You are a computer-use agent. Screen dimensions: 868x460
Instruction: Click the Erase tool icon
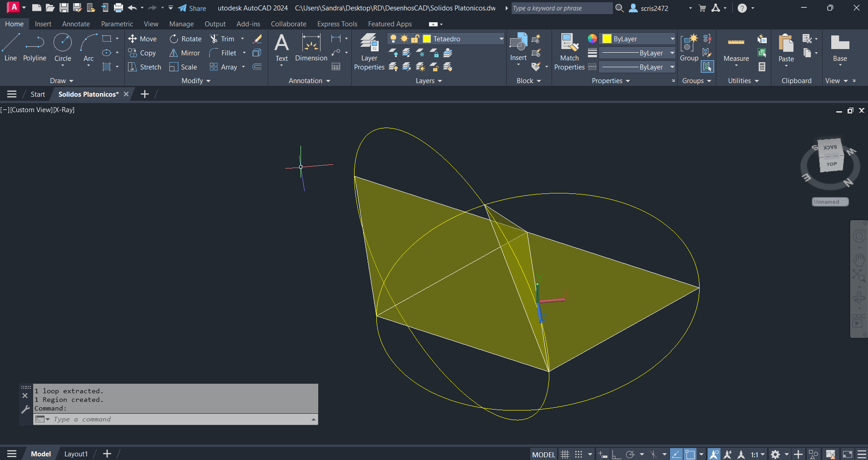pos(257,39)
